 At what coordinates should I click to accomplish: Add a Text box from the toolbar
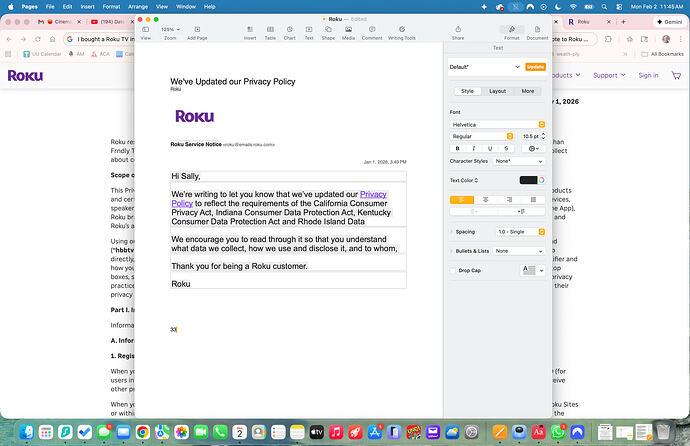point(309,29)
